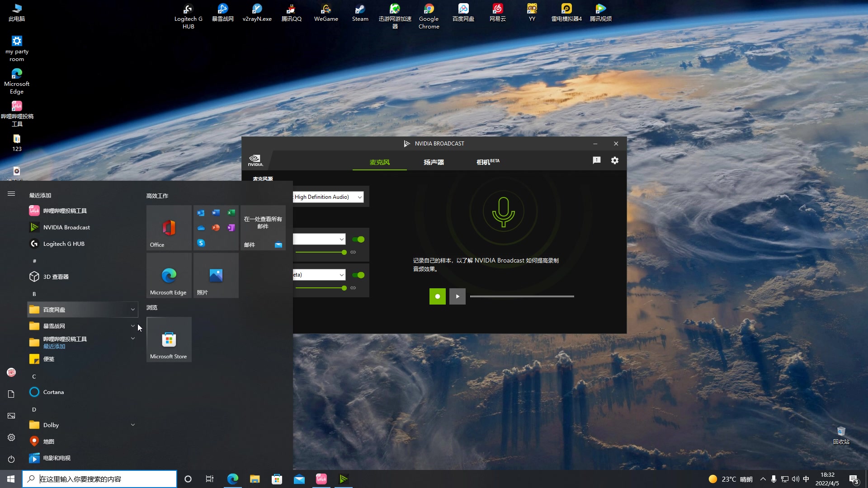The image size is (868, 488).
Task: Open 此电脑 desktop icon
Action: (17, 13)
